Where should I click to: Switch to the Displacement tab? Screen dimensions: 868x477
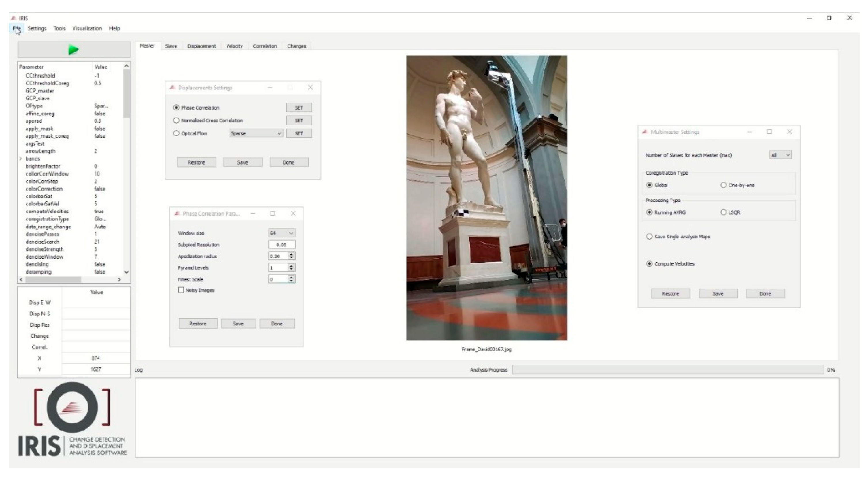point(201,46)
